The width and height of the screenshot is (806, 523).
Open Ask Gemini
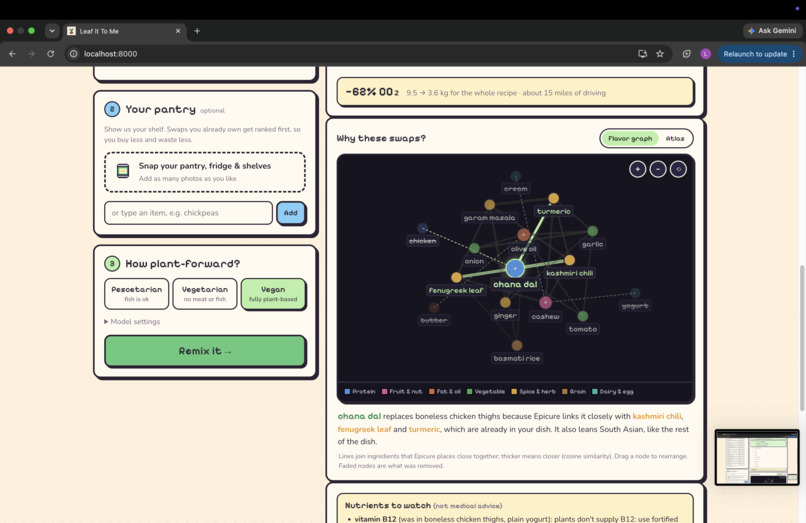[x=772, y=31]
